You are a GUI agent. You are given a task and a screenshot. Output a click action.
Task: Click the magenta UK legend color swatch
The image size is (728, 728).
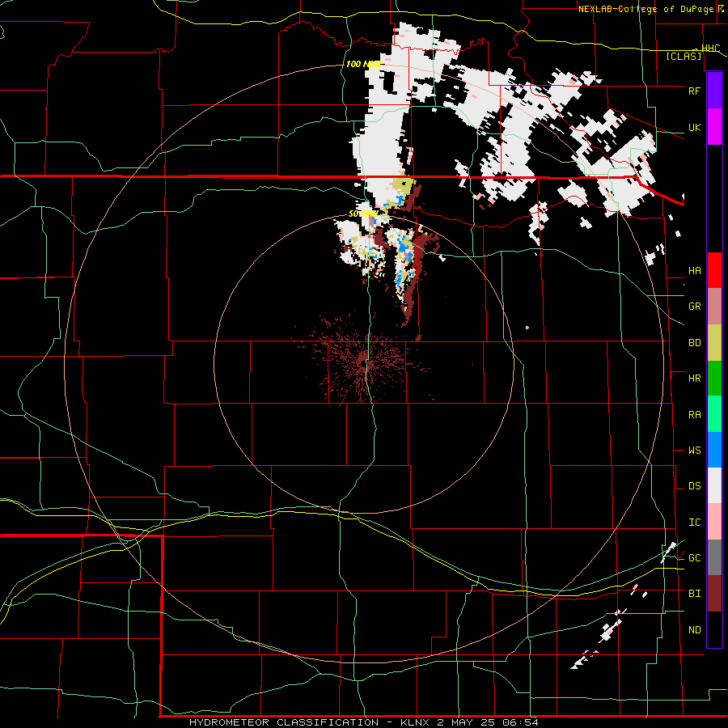point(714,127)
